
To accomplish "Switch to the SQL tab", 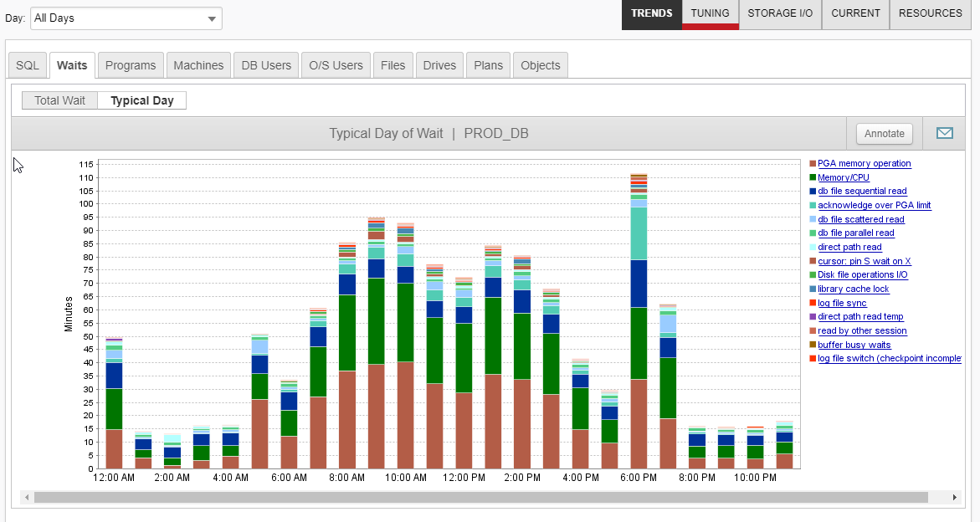I will point(28,65).
